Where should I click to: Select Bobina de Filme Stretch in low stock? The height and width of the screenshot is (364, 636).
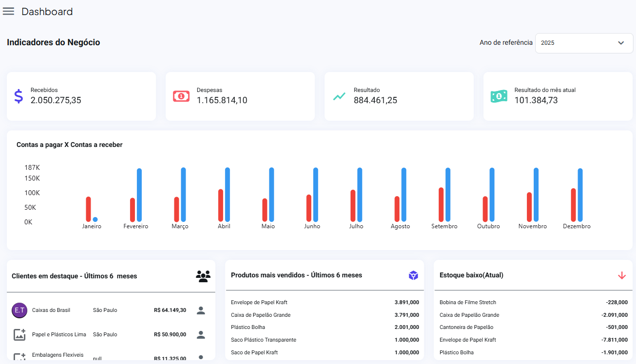(468, 302)
